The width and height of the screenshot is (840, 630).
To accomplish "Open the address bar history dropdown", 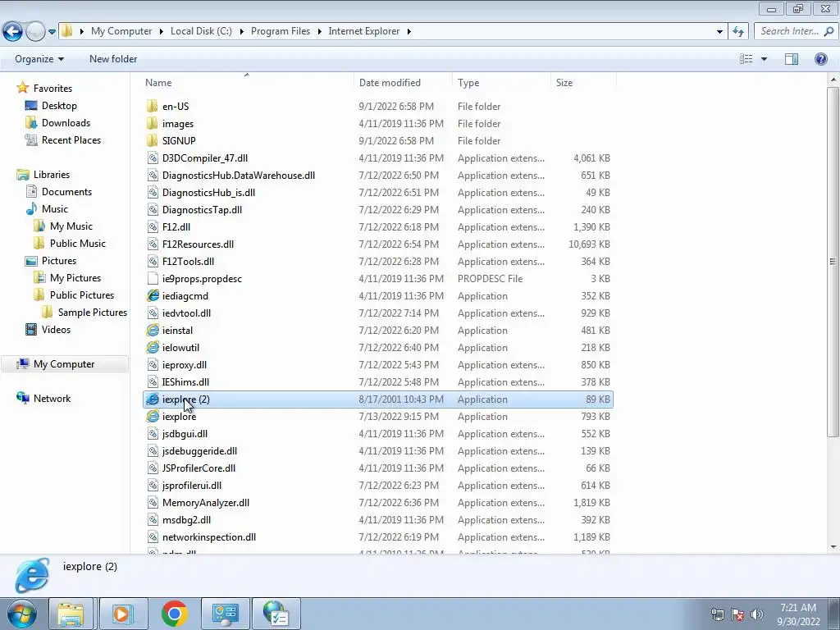I will pyautogui.click(x=719, y=32).
